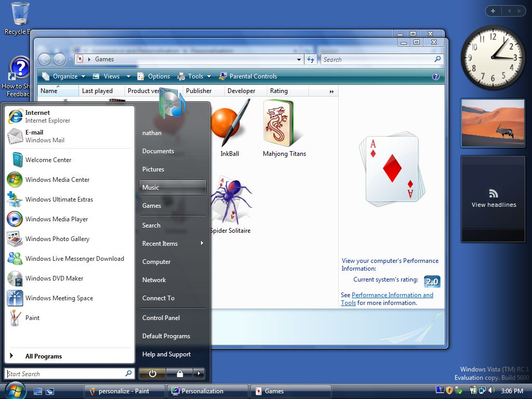Open Network from the Start menu

172,280
